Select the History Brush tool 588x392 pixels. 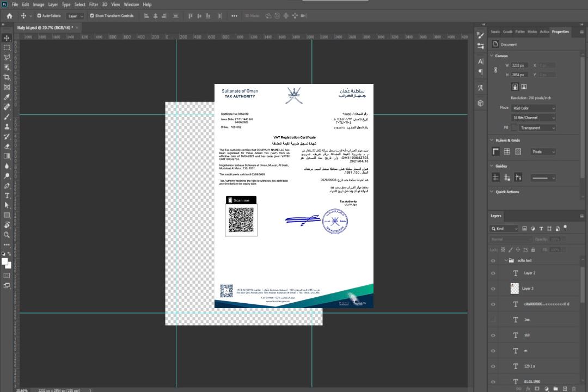(7, 137)
